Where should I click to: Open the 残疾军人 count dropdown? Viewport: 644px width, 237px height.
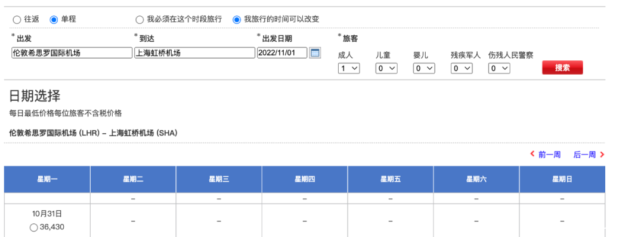tap(462, 68)
